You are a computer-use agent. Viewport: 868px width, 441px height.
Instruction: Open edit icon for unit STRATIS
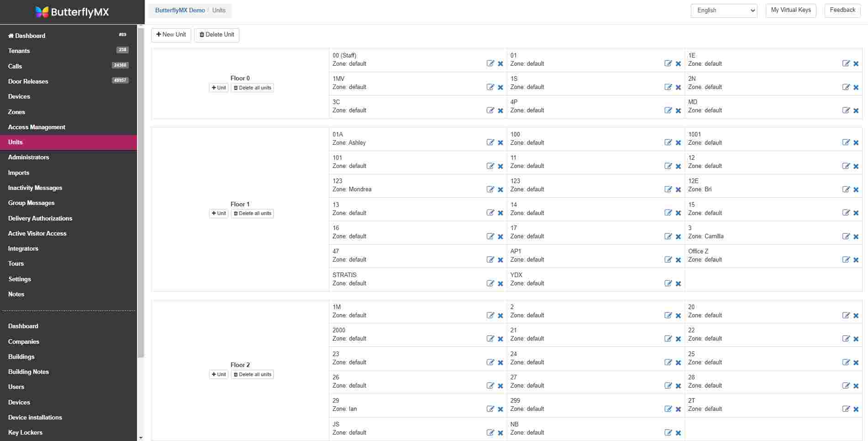[x=490, y=283]
